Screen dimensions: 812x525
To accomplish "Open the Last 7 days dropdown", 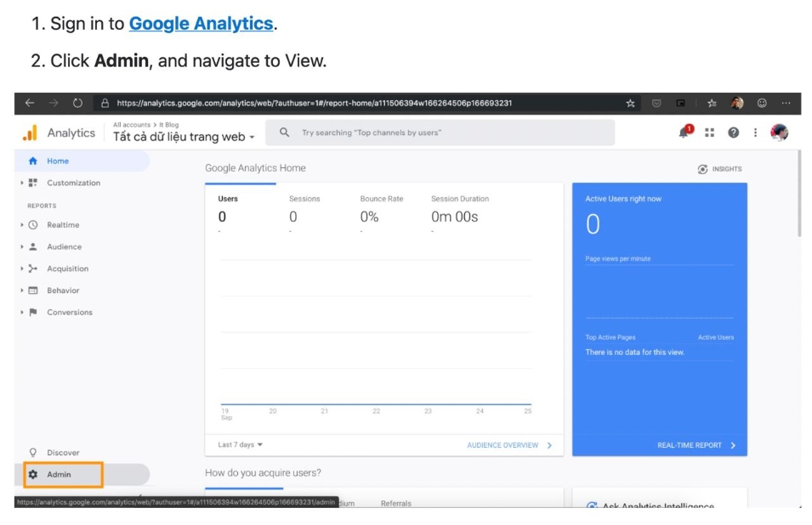I will pos(241,445).
